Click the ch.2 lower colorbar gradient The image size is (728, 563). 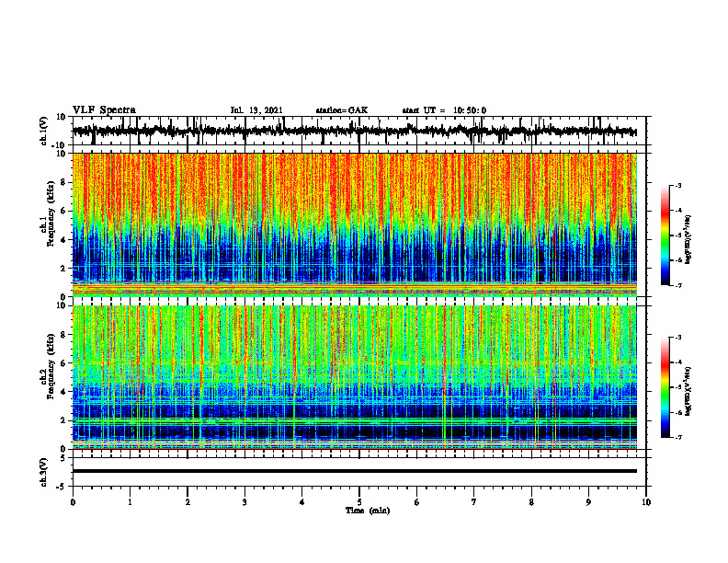coord(665,387)
